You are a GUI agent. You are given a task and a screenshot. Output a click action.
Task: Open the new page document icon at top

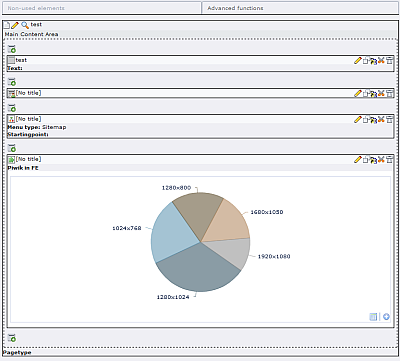coord(7,25)
